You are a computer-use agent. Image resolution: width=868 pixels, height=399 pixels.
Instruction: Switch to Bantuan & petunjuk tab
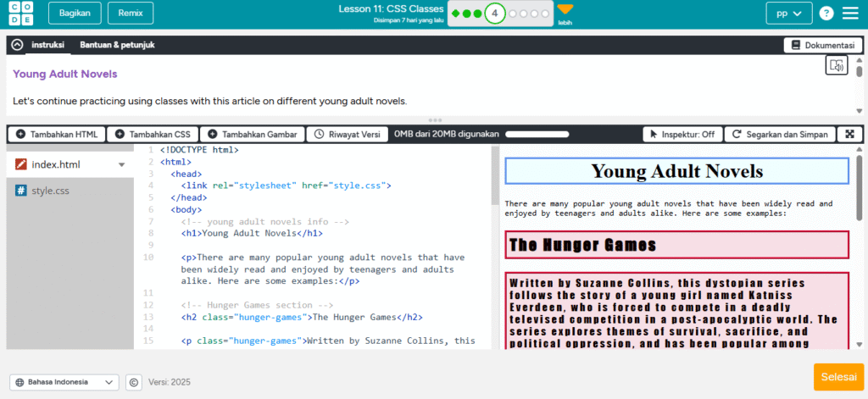click(x=117, y=45)
